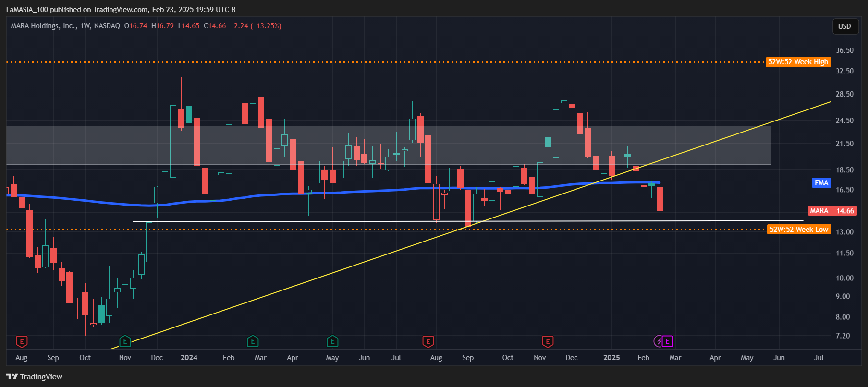
Task: Click the 8.00 price axis value
Action: tap(843, 317)
